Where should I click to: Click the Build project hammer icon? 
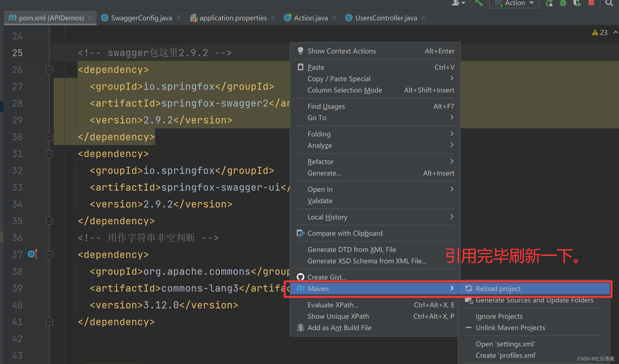point(479,4)
